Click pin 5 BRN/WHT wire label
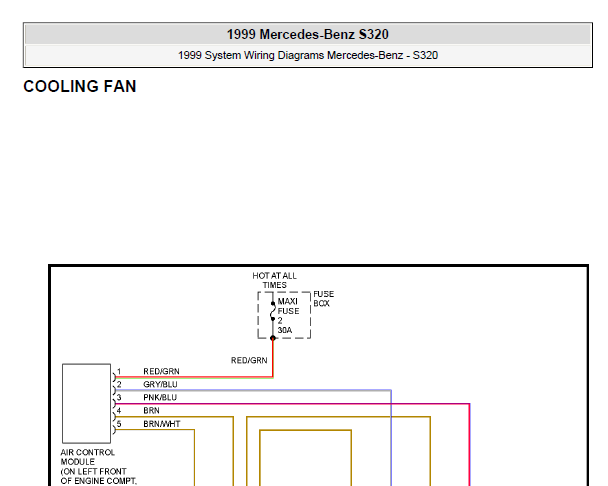This screenshot has height=486, width=608. coord(162,424)
